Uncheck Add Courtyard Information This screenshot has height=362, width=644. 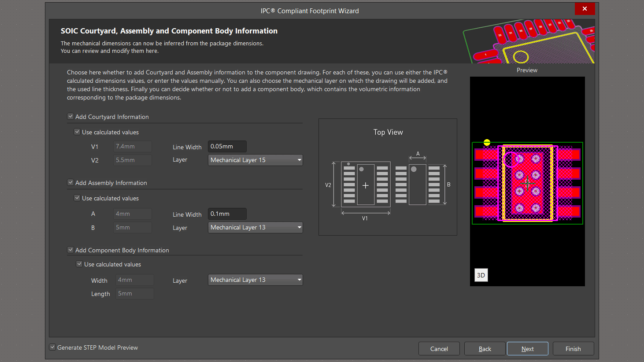click(70, 117)
